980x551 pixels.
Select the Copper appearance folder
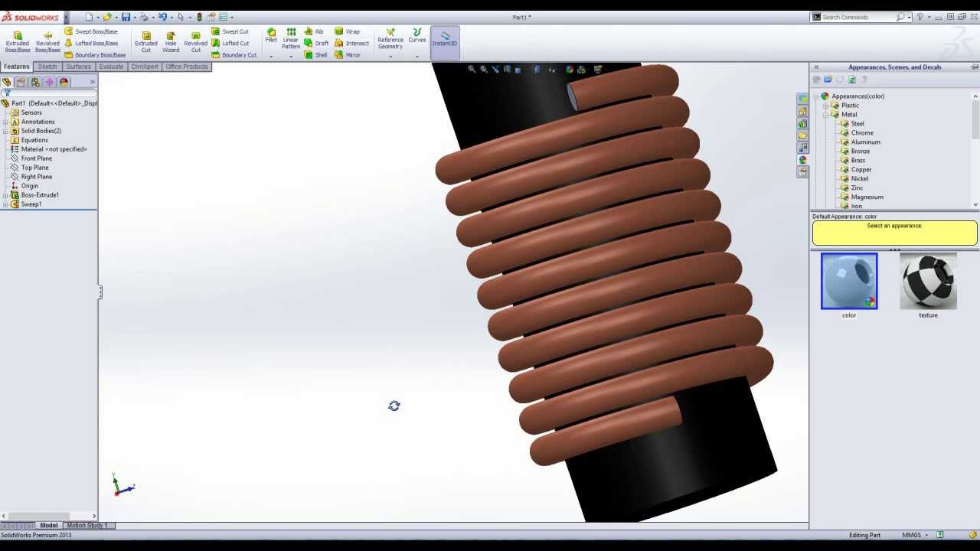pos(856,170)
